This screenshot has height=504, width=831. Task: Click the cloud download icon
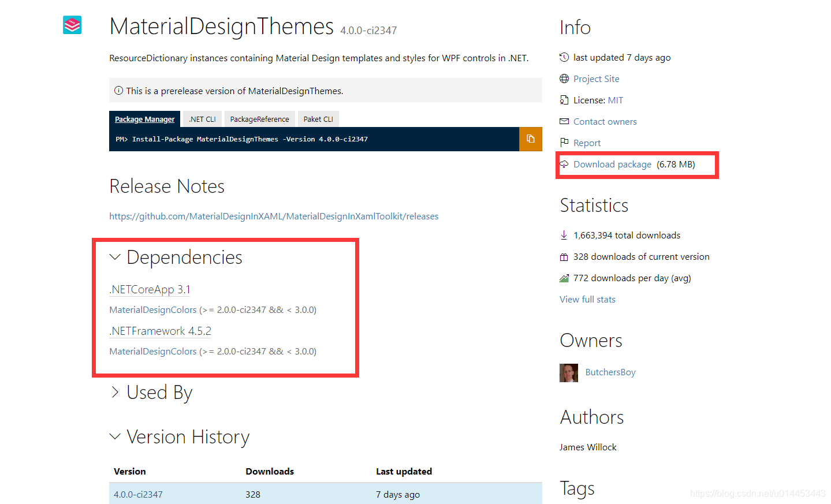[x=564, y=164]
